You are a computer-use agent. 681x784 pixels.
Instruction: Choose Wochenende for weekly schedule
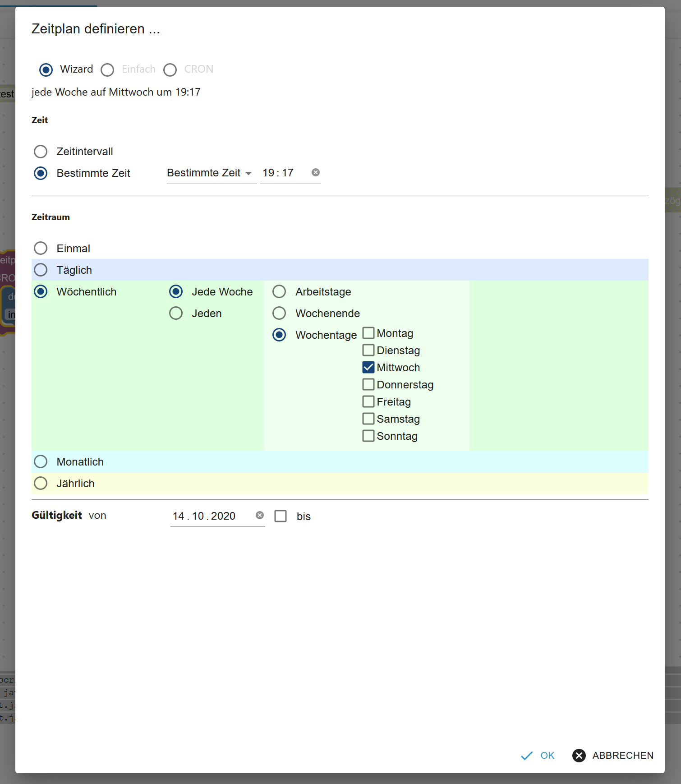(x=279, y=313)
